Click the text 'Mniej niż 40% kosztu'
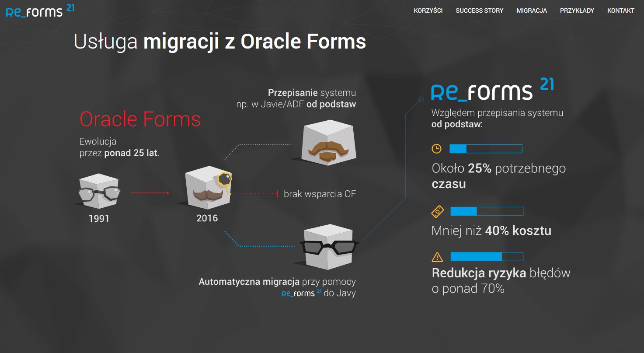644x353 pixels. (x=491, y=231)
